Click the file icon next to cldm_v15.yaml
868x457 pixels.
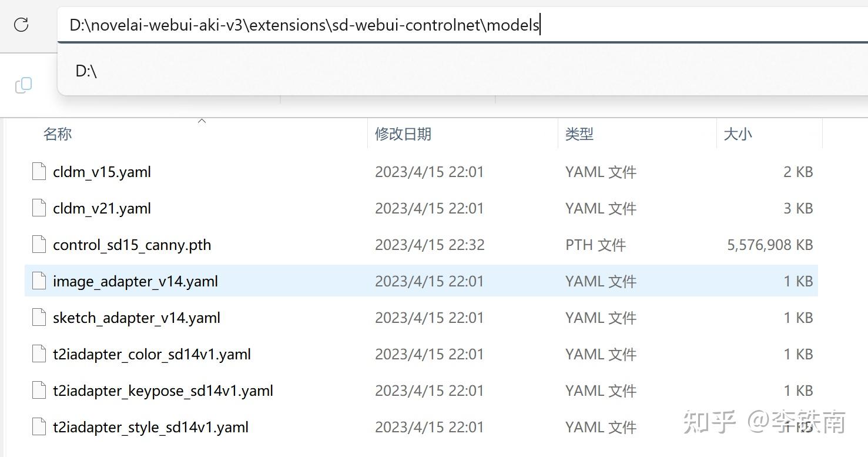click(x=38, y=171)
